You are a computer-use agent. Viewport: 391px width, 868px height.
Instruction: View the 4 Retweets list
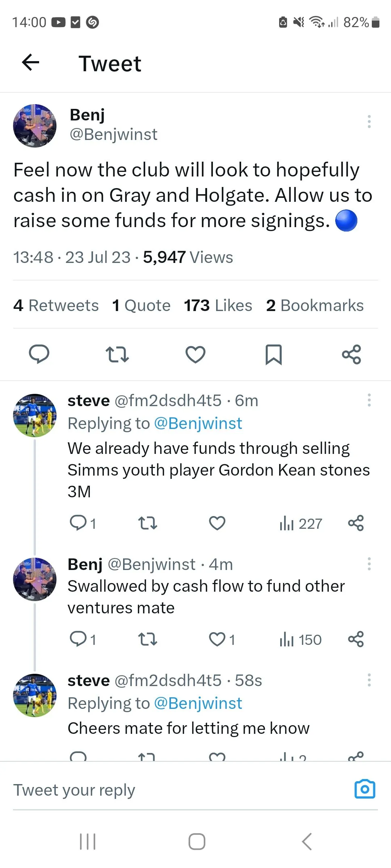point(56,305)
